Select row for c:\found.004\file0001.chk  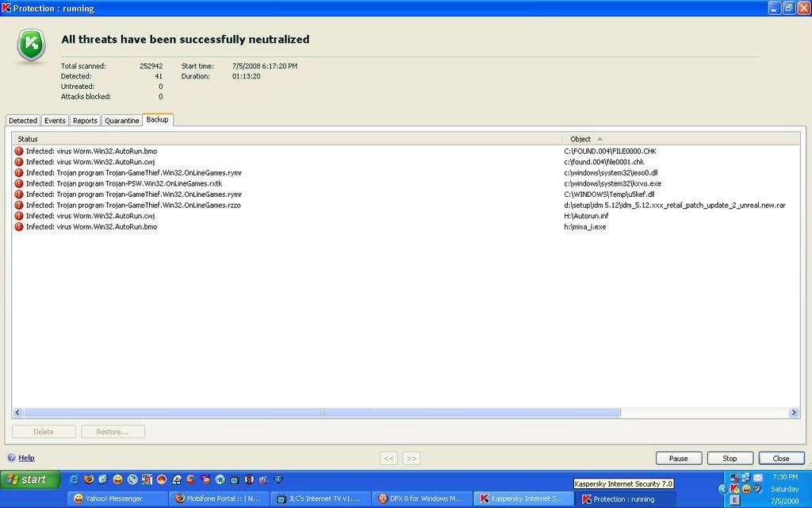pos(406,162)
